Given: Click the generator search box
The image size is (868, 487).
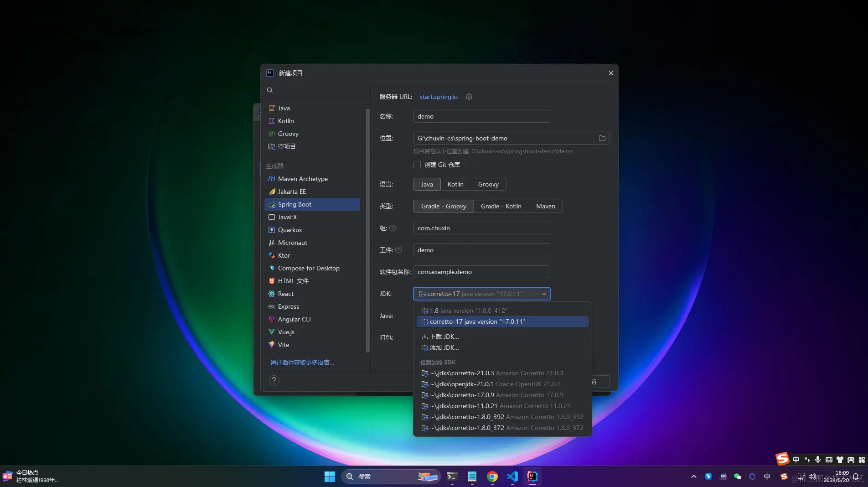Looking at the screenshot, I should click(x=315, y=90).
